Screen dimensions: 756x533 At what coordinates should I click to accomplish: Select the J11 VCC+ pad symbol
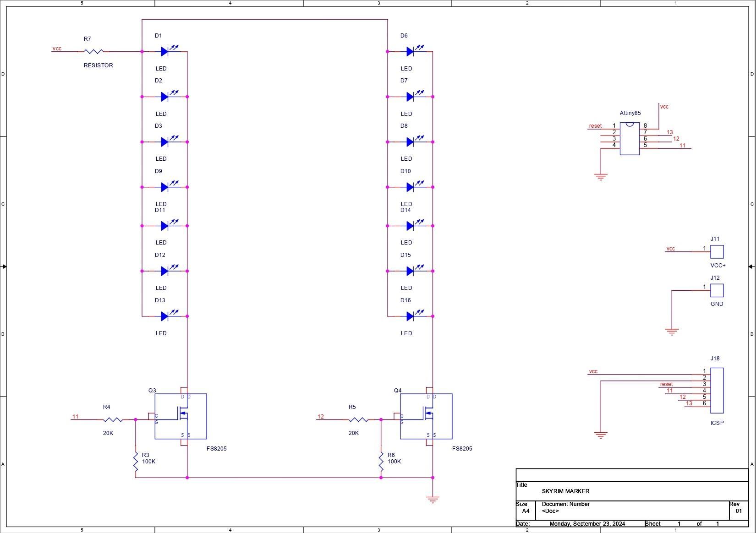[717, 252]
